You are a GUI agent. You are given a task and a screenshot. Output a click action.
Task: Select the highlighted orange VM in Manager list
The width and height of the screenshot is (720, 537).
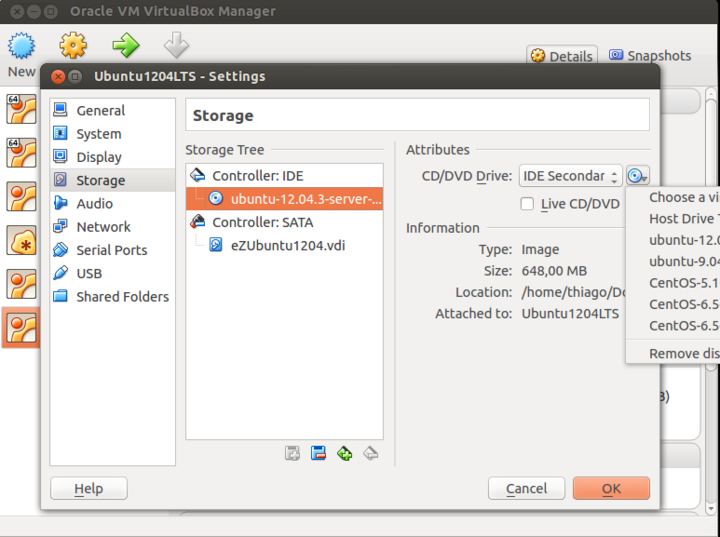pos(21,328)
